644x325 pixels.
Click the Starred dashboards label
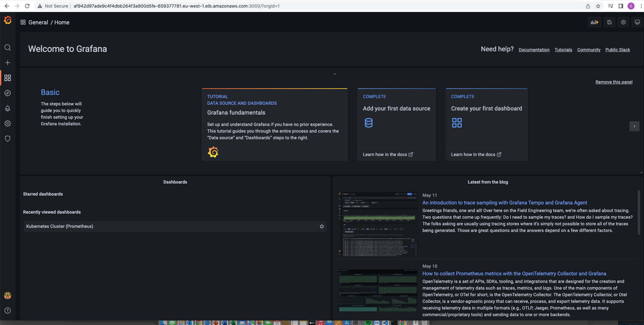[x=43, y=194]
